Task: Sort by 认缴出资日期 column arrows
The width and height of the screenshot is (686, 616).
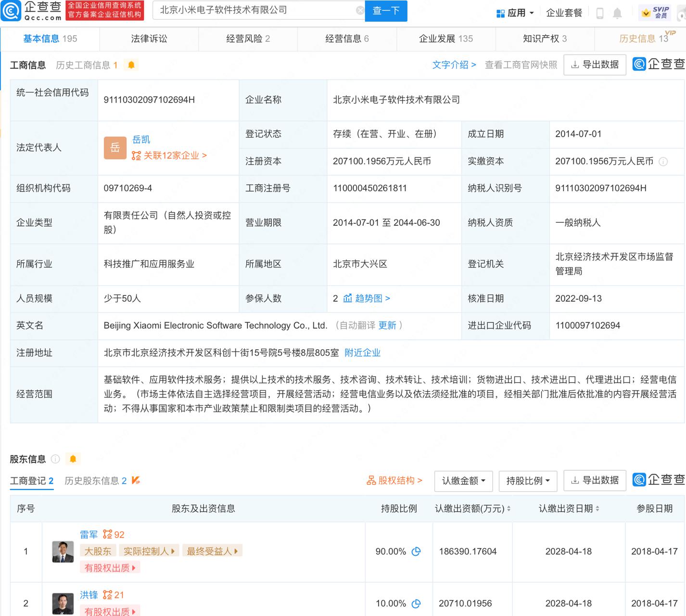Action: pyautogui.click(x=597, y=509)
